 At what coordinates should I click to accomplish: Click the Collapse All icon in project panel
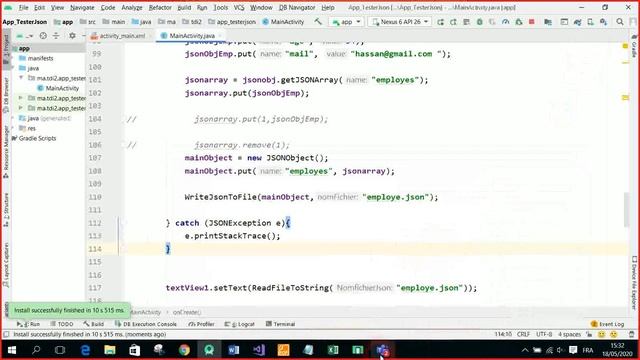[56, 36]
